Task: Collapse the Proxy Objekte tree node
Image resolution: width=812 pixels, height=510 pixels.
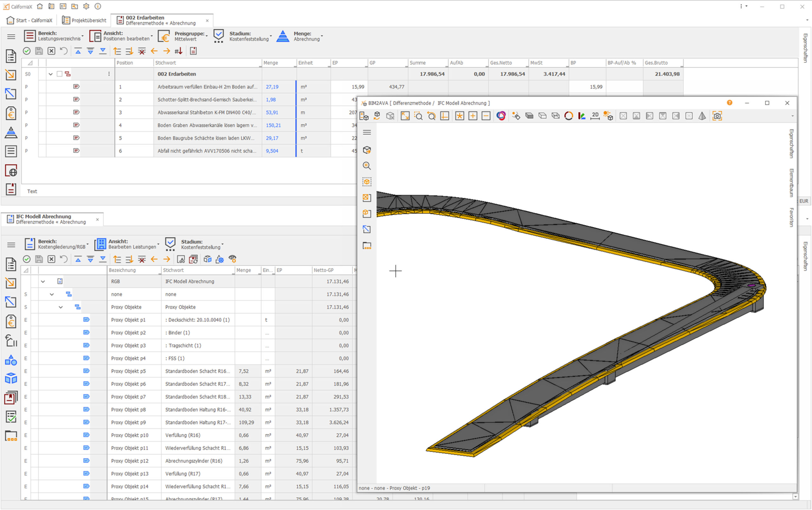Action: pos(61,307)
